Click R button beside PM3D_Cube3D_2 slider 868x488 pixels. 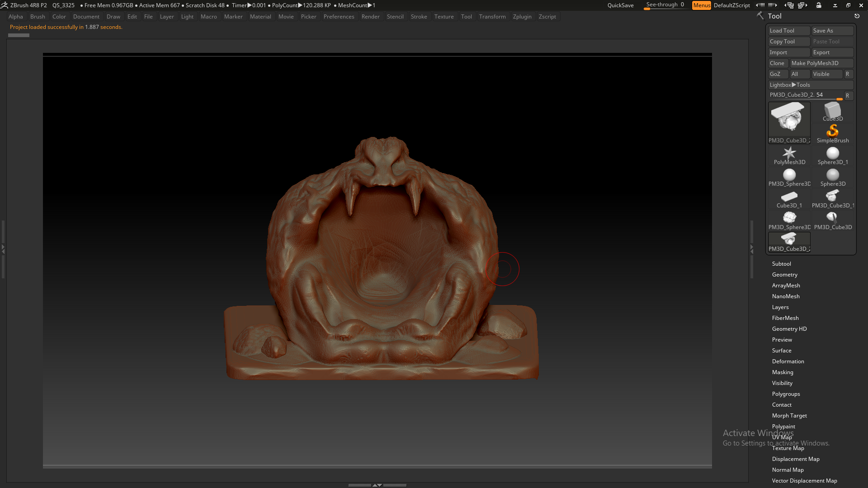(848, 96)
